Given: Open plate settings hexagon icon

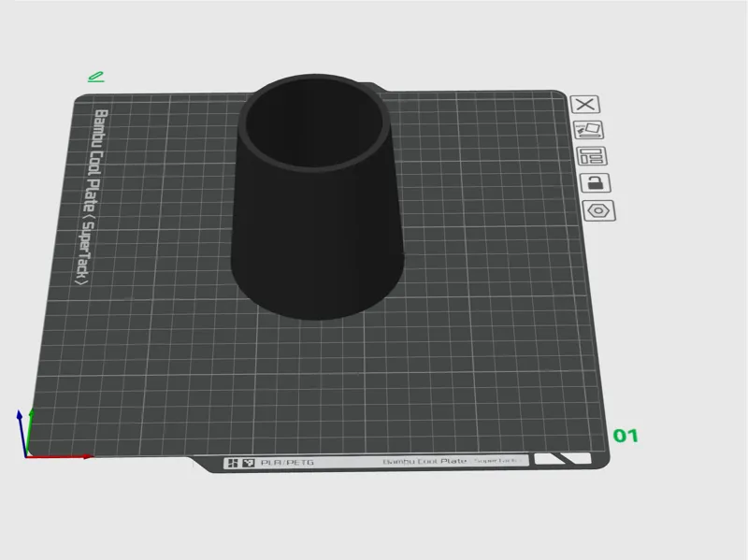Looking at the screenshot, I should click(599, 211).
